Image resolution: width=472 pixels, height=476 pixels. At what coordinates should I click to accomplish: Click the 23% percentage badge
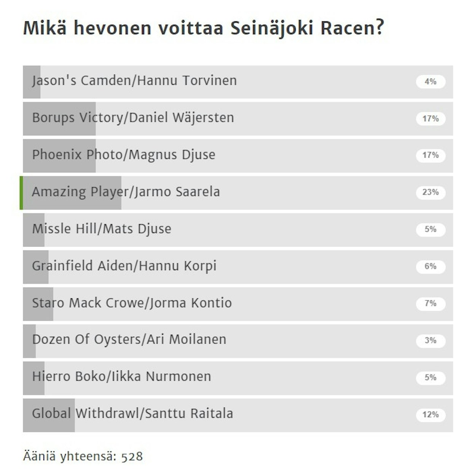pyautogui.click(x=431, y=192)
